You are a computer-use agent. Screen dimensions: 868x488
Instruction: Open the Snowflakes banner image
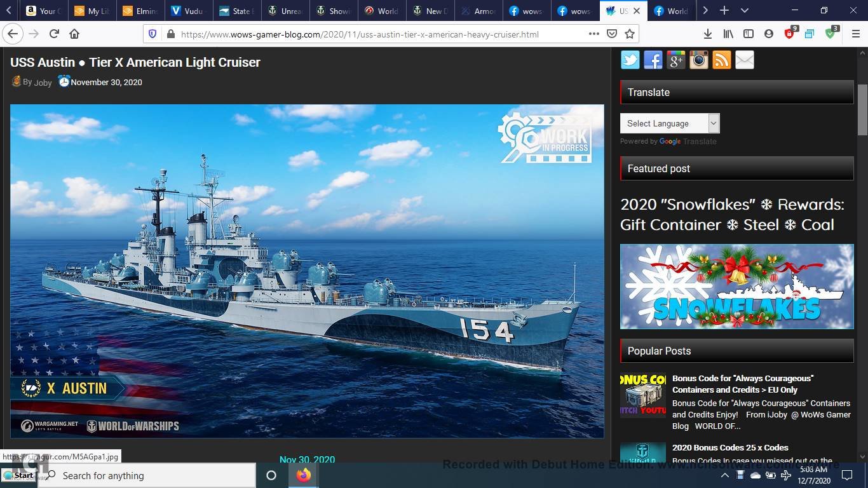coord(737,287)
